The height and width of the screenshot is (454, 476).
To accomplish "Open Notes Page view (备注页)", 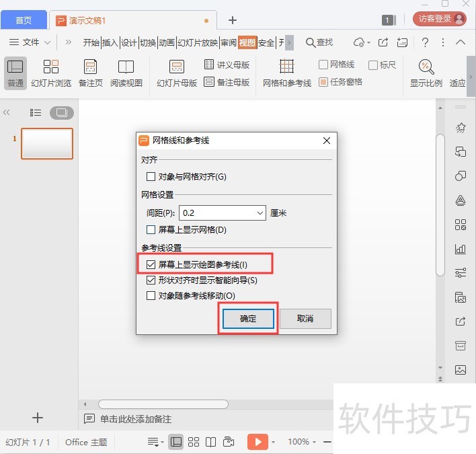I will pos(91,73).
